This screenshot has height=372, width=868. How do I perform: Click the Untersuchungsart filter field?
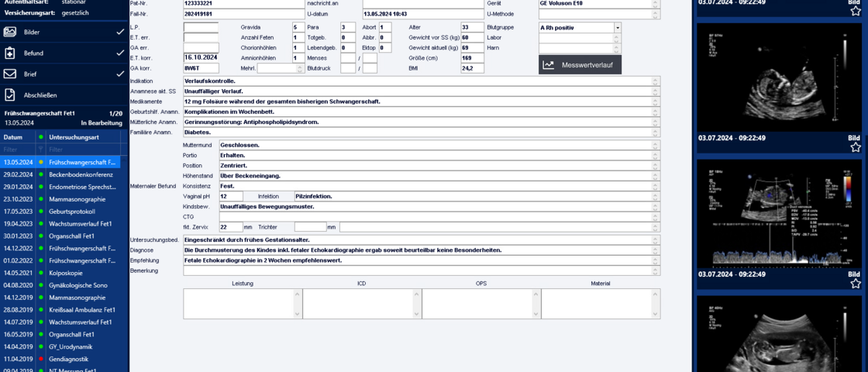(x=83, y=150)
